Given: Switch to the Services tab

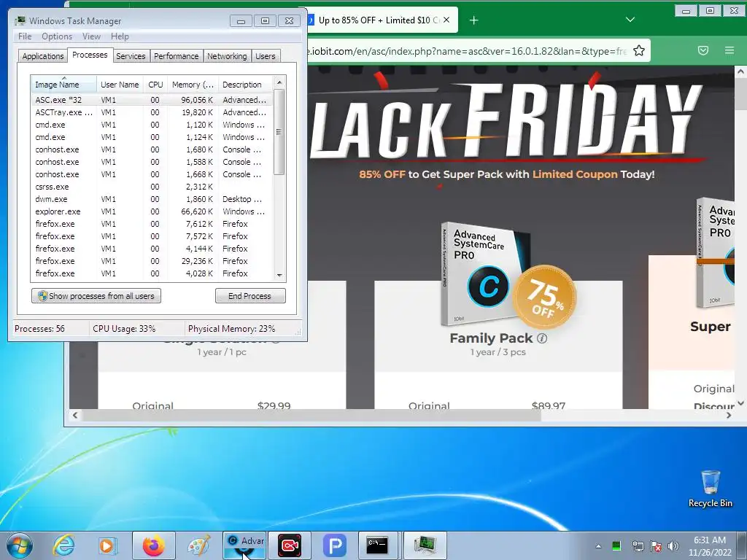Looking at the screenshot, I should pyautogui.click(x=131, y=56).
